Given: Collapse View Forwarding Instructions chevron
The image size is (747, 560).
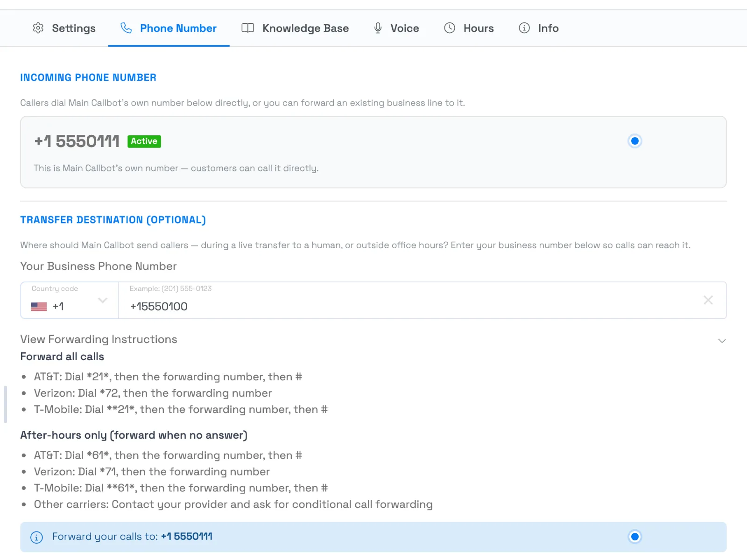Looking at the screenshot, I should pyautogui.click(x=722, y=341).
